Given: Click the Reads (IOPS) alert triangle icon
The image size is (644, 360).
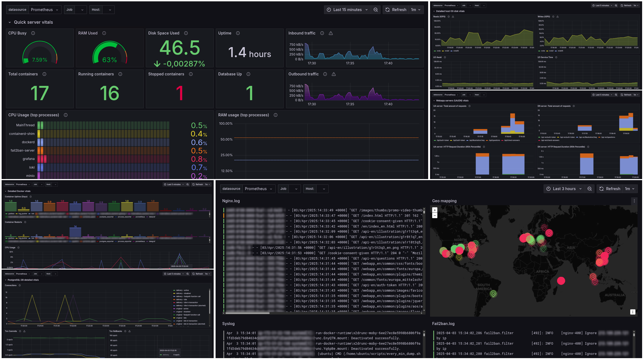Looking at the screenshot, I should click(453, 17).
